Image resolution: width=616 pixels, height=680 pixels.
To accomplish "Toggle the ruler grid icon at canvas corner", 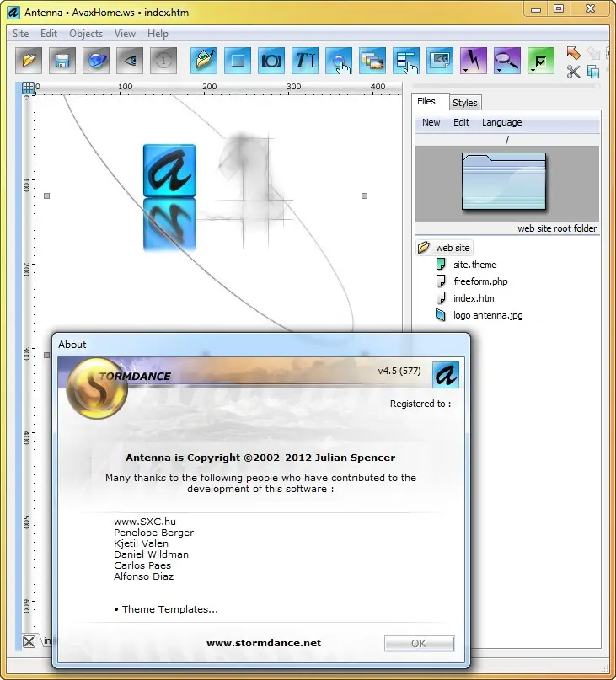I will [x=28, y=88].
